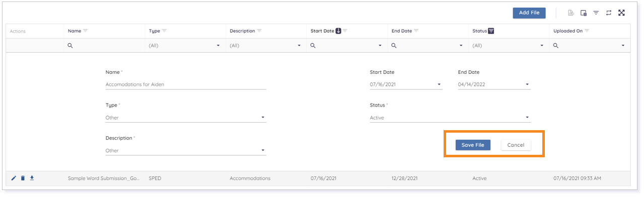
Task: Click the Name field Accomodations for Aiden
Action: tap(185, 84)
